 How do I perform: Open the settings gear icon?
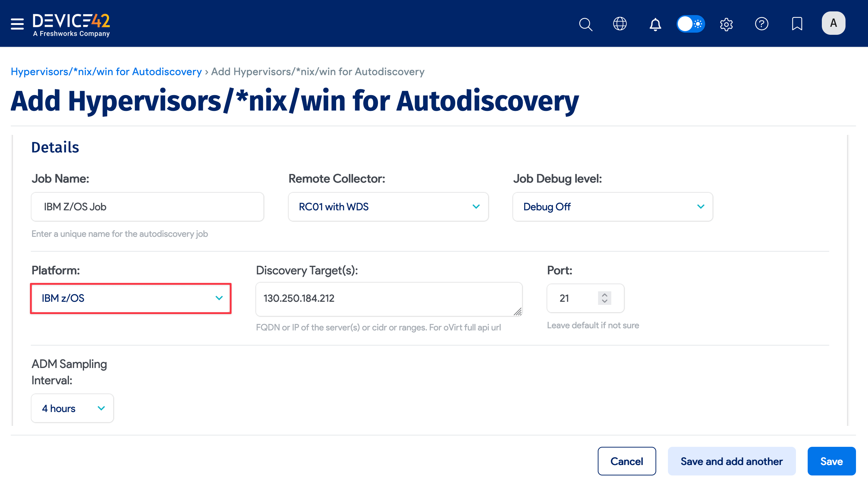726,24
